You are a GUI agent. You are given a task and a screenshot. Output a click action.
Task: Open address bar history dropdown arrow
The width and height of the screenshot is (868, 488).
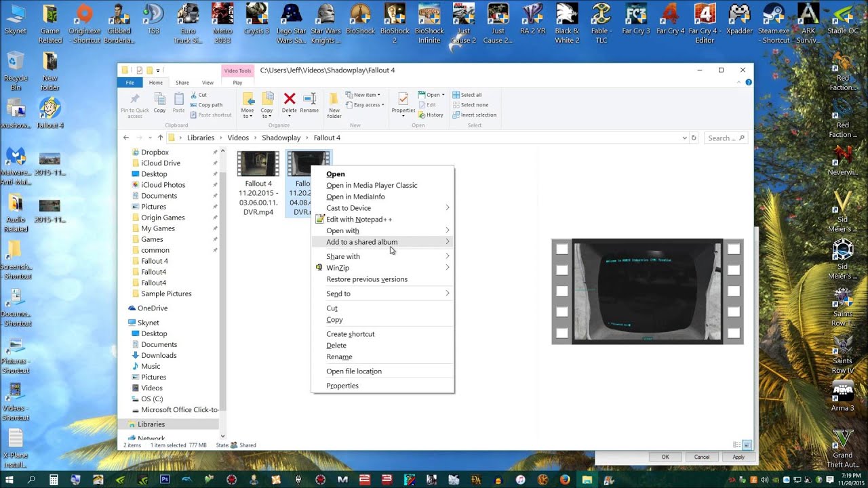pyautogui.click(x=684, y=138)
